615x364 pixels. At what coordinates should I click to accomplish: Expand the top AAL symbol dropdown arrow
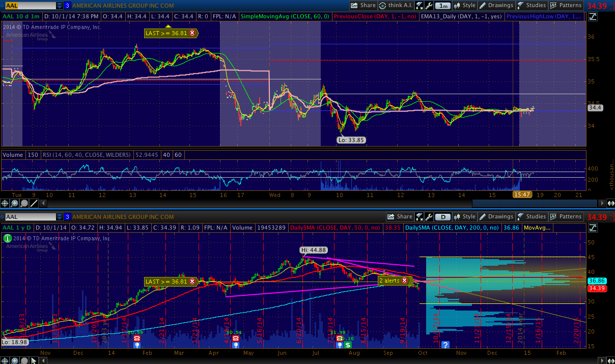pos(60,6)
